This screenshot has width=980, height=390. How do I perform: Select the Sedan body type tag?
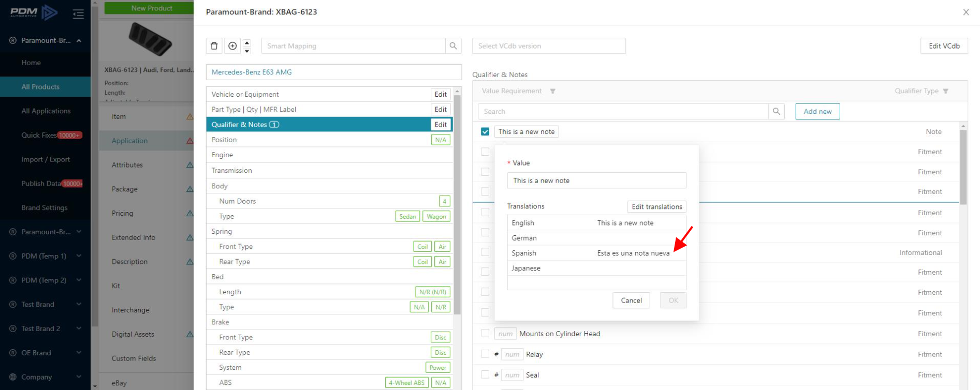(407, 217)
